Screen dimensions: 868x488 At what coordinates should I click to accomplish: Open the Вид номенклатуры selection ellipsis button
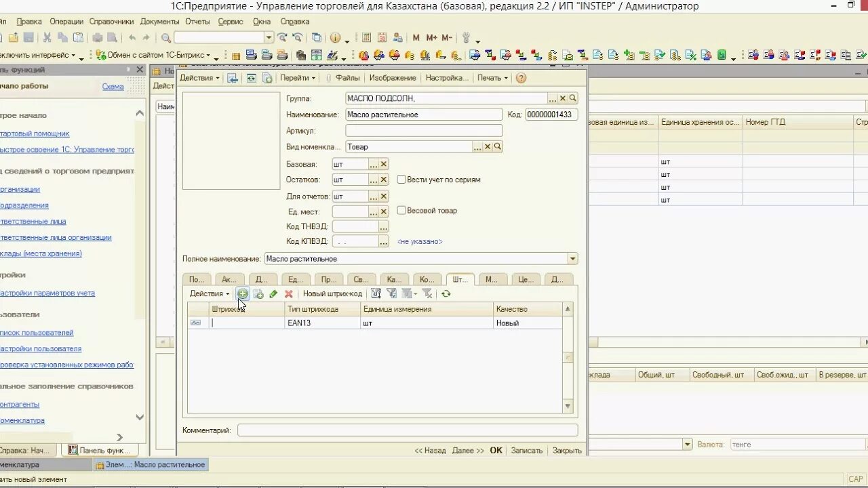477,146
